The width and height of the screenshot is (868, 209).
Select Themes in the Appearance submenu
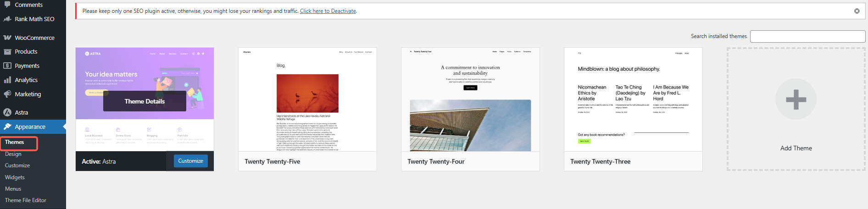pyautogui.click(x=15, y=143)
